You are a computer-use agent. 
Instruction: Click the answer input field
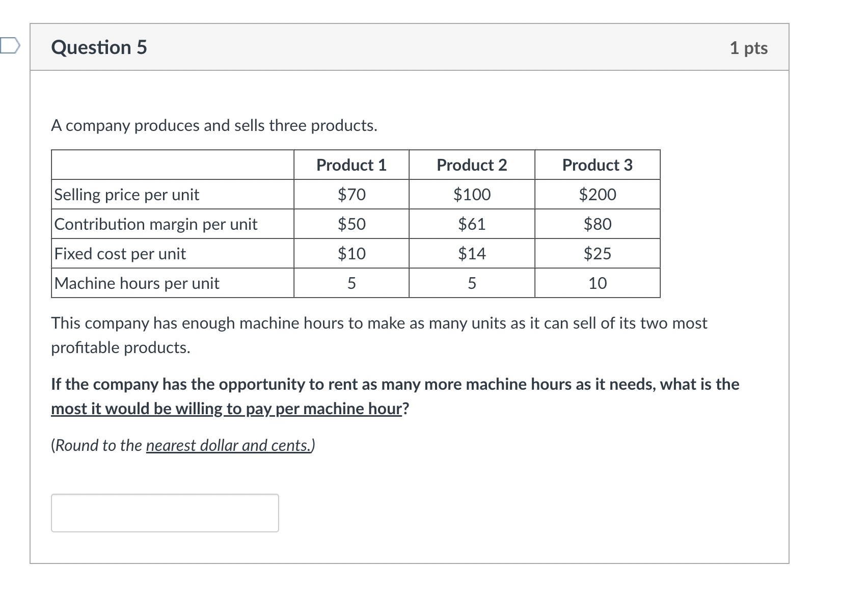(x=165, y=513)
